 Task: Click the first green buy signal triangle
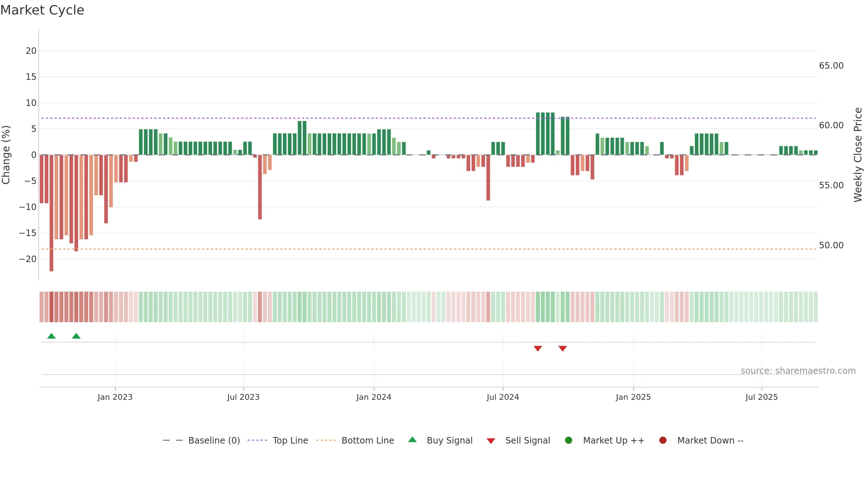(51, 336)
